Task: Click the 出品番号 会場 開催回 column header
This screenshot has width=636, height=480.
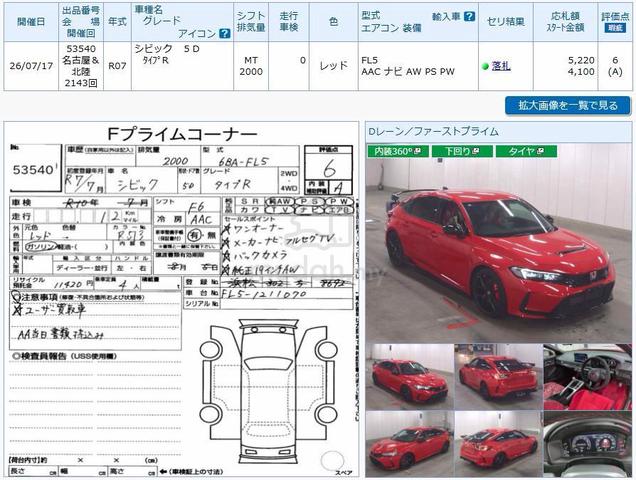Action: pyautogui.click(x=81, y=22)
